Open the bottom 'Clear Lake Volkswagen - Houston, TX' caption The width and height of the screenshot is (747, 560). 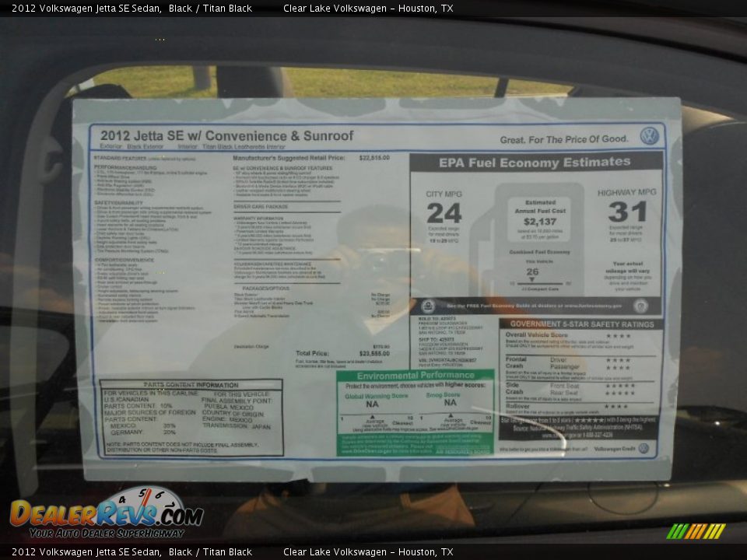pos(368,552)
